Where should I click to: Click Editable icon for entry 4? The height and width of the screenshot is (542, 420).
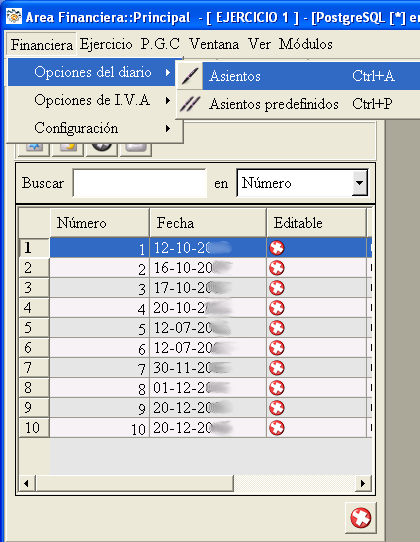[x=277, y=308]
